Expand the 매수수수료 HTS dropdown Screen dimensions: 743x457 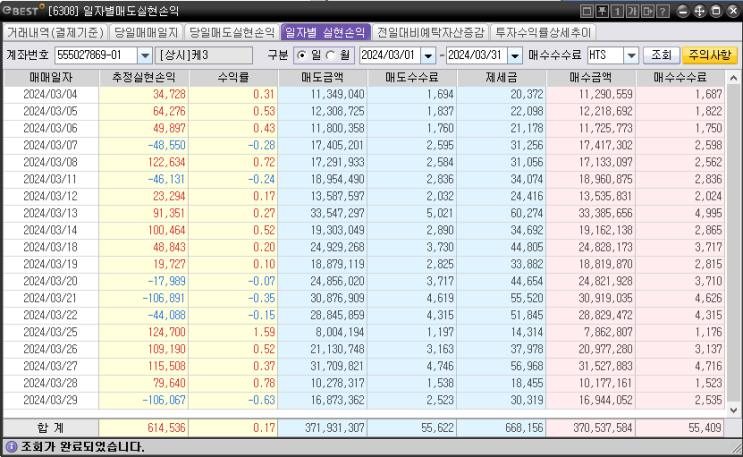(x=631, y=55)
